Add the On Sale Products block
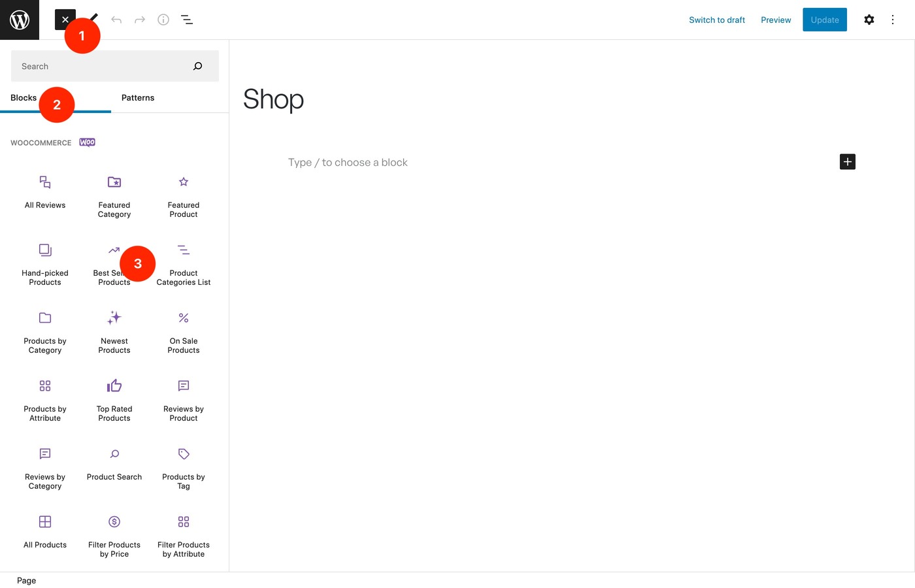The width and height of the screenshot is (915, 588). point(183,332)
